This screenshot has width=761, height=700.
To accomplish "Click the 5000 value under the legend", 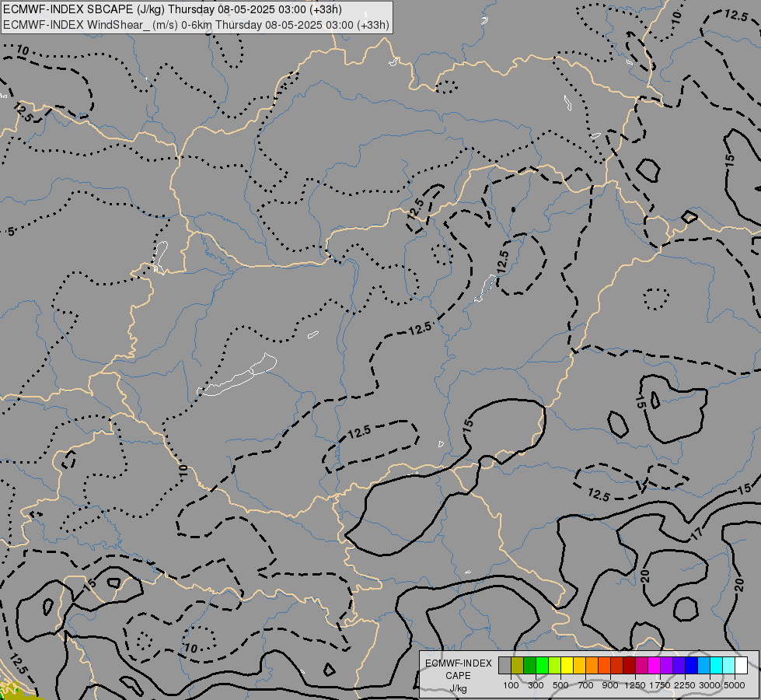I will tap(735, 685).
